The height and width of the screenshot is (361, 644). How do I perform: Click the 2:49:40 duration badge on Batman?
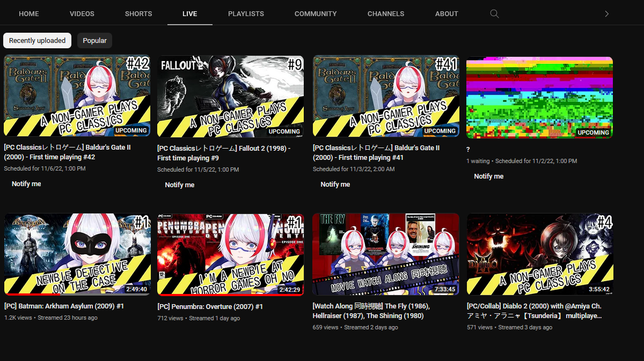pyautogui.click(x=136, y=289)
